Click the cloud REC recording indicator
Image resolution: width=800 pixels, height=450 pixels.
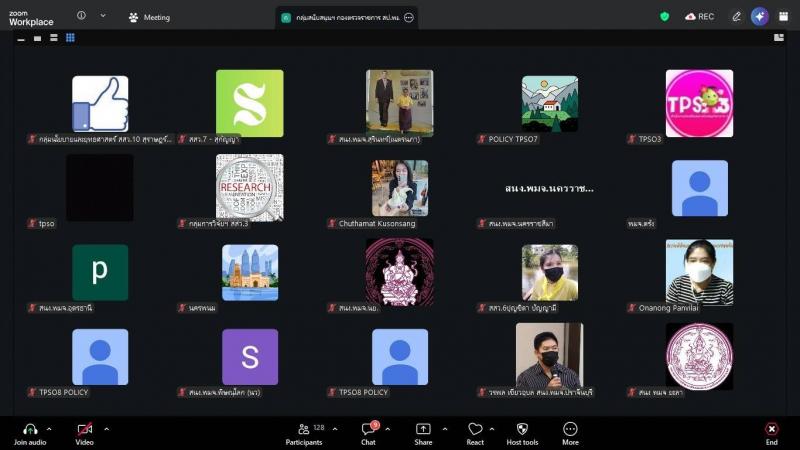(x=699, y=17)
